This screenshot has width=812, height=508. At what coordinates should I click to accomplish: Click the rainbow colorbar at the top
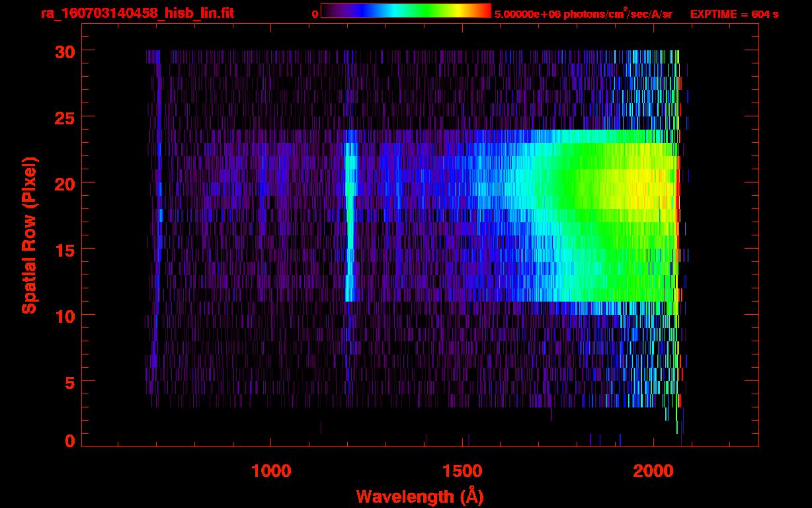click(405, 11)
